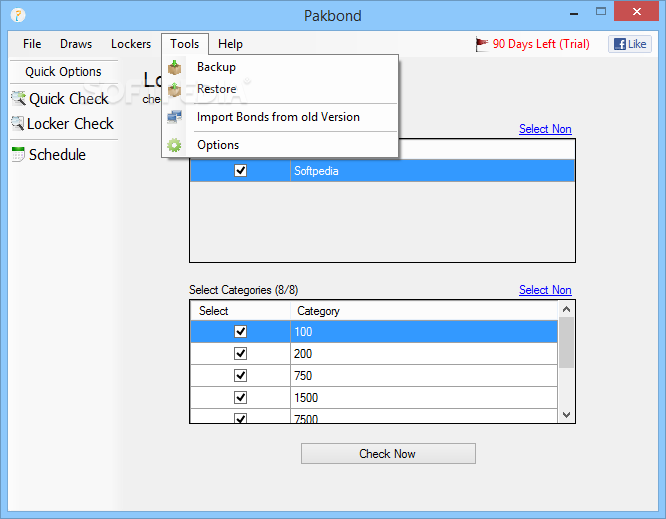Viewport: 666px width, 519px height.
Task: Click the 90 Days Left (Trial) label
Action: coord(541,44)
